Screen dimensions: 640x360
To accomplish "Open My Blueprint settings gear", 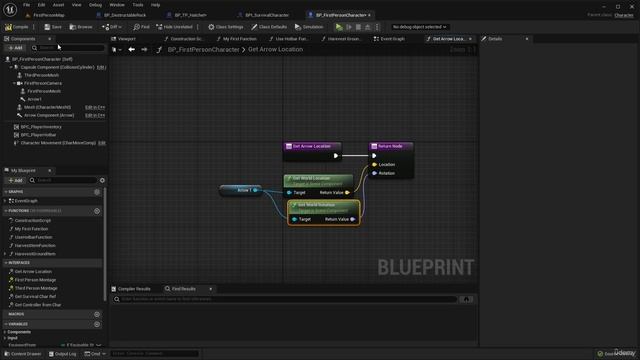I will point(102,180).
